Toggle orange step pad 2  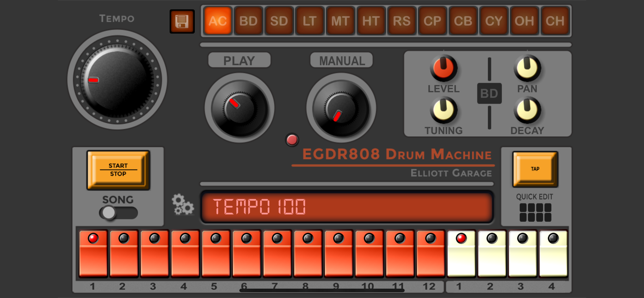[x=124, y=254]
